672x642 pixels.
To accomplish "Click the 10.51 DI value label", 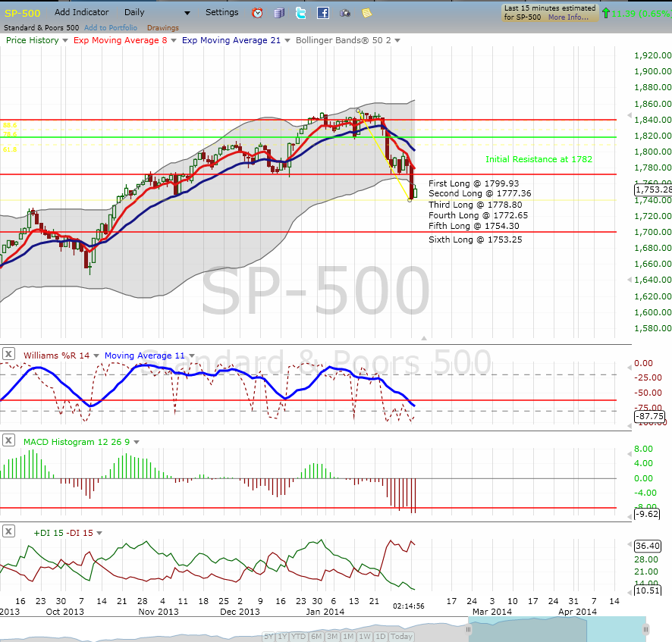I will (x=648, y=590).
